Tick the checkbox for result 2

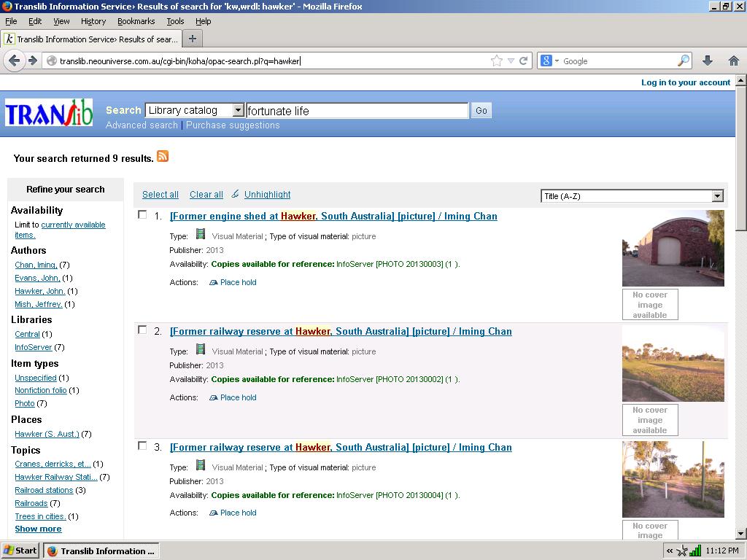142,330
